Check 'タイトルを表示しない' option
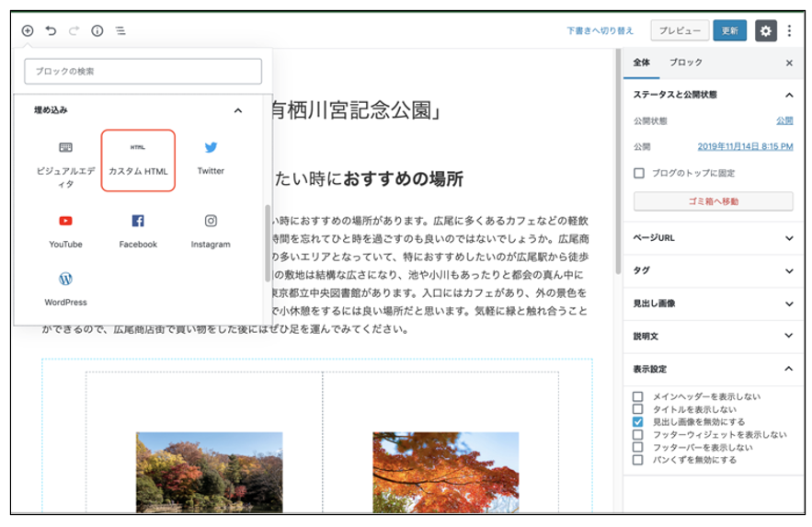The height and width of the screenshot is (527, 812). (638, 409)
